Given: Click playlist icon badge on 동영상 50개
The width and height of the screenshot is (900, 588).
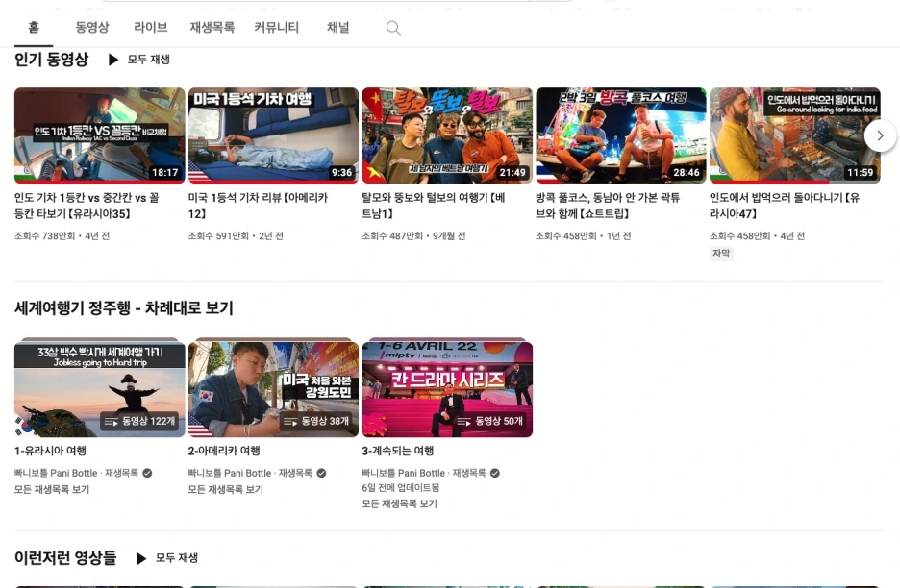Looking at the screenshot, I should coord(464,421).
